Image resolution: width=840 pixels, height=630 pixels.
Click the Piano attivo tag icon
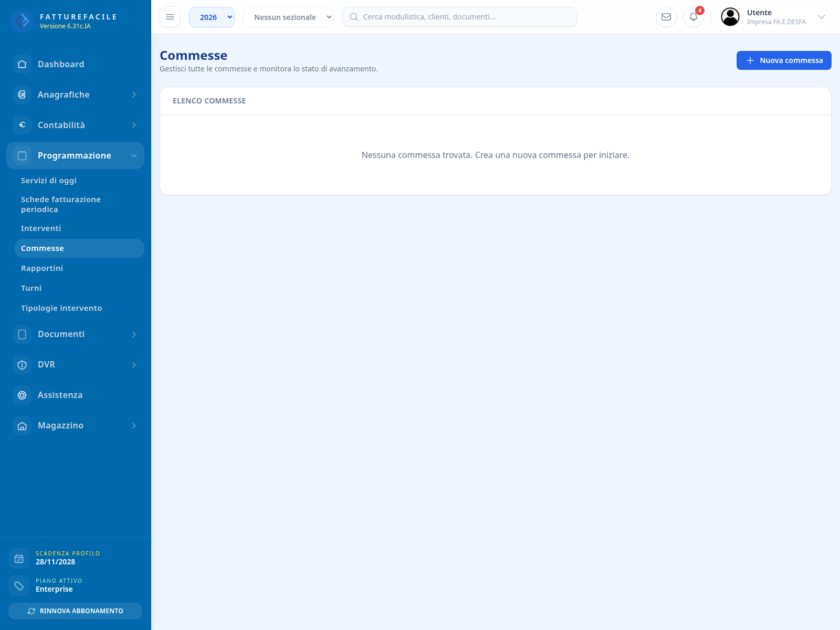[19, 586]
